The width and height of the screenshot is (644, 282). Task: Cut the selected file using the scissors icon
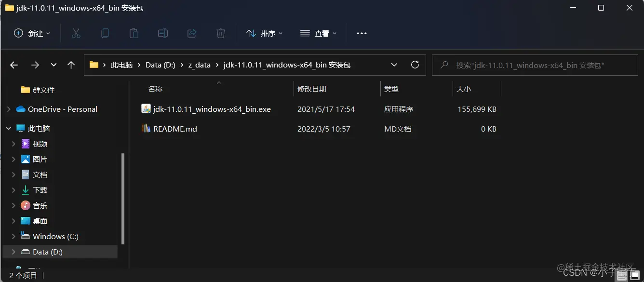click(x=76, y=33)
